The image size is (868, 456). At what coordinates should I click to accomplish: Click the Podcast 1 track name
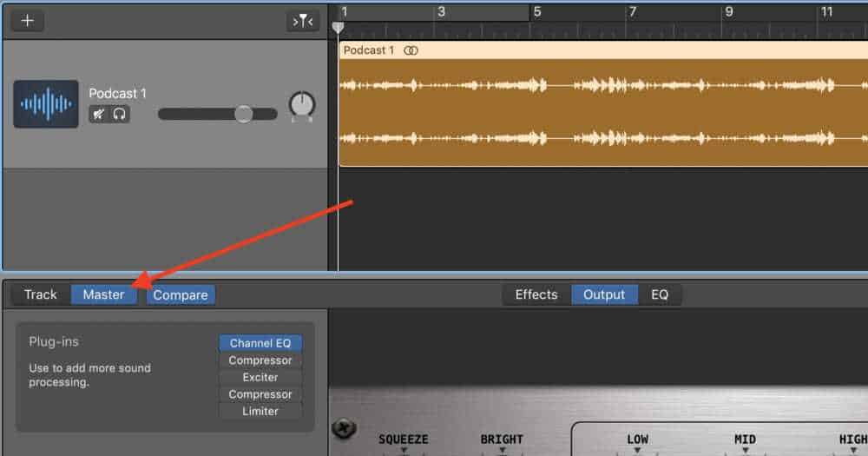[117, 93]
